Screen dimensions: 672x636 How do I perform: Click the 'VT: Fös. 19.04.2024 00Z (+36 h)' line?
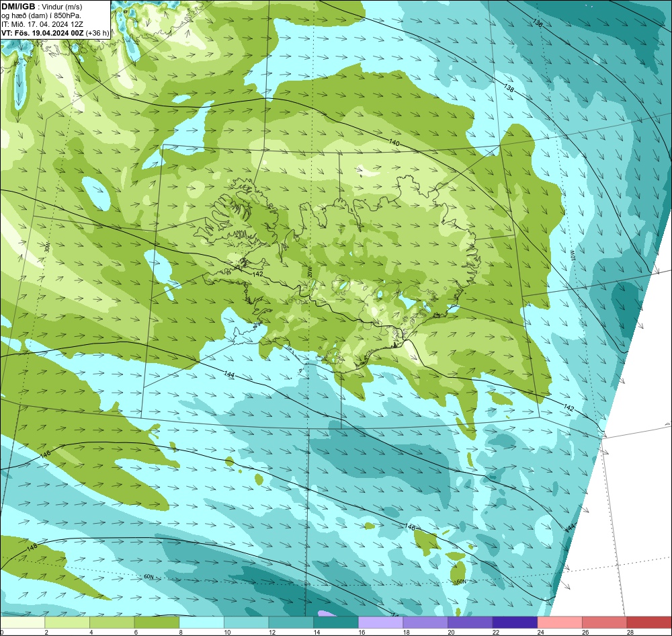55,33
